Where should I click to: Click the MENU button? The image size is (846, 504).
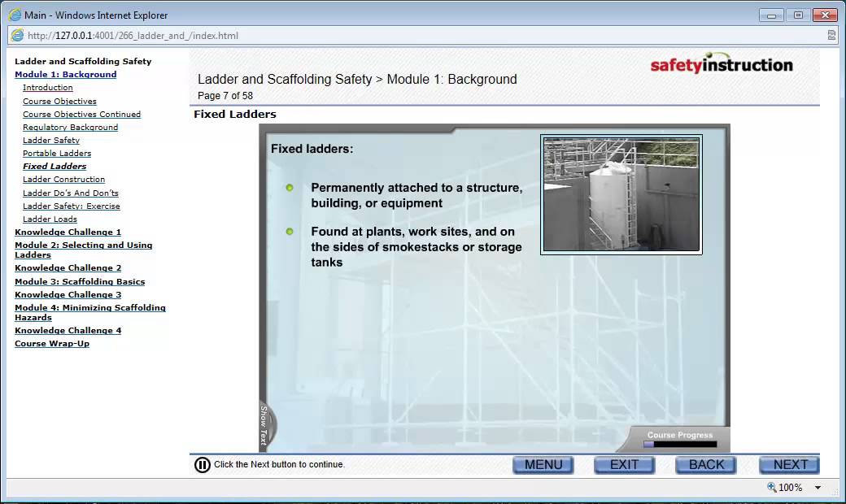tap(543, 465)
